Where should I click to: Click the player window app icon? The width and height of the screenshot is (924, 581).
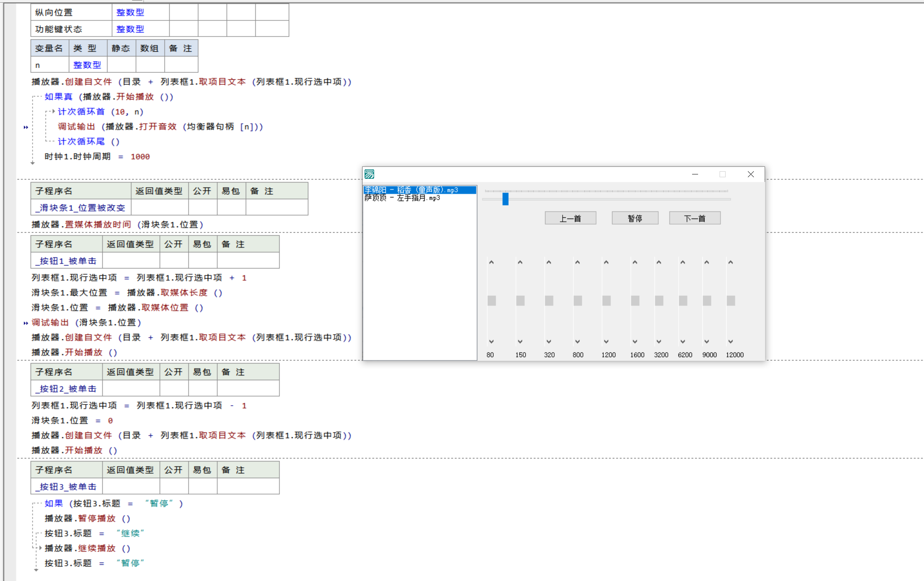(369, 174)
